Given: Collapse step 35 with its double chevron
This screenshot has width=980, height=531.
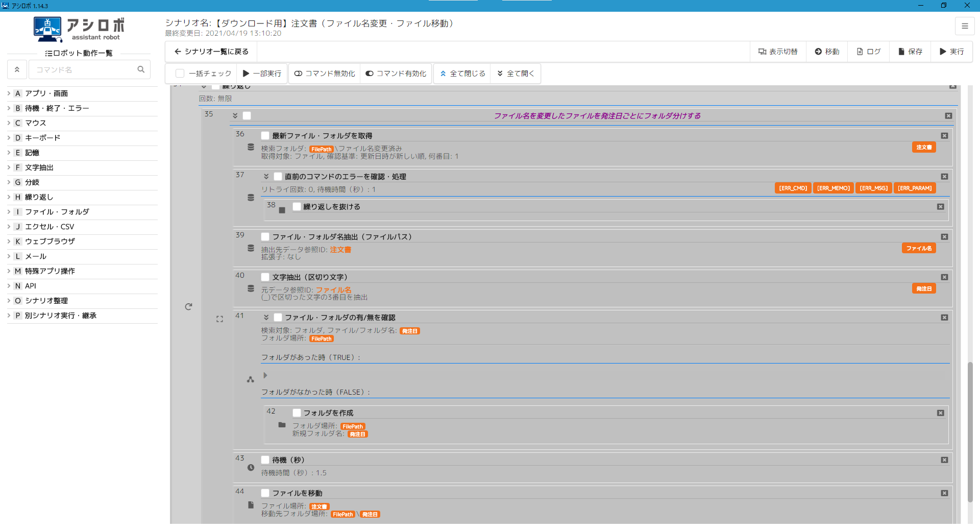Looking at the screenshot, I should click(235, 116).
